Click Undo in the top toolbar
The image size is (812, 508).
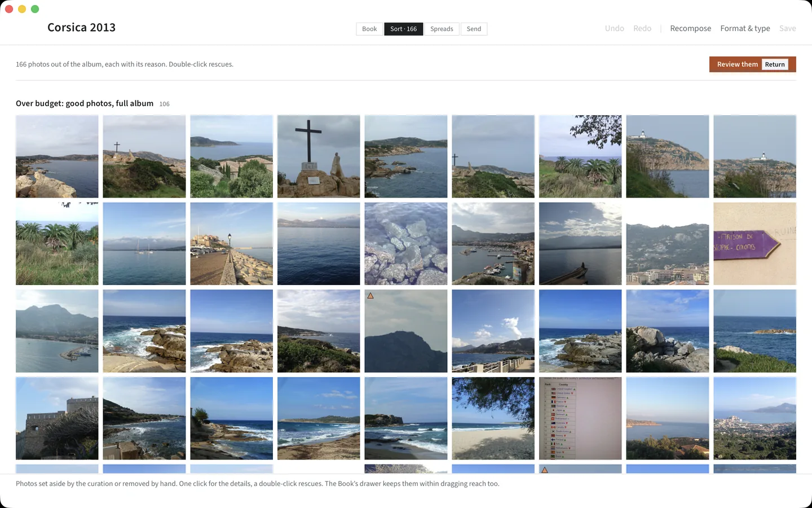click(x=615, y=28)
